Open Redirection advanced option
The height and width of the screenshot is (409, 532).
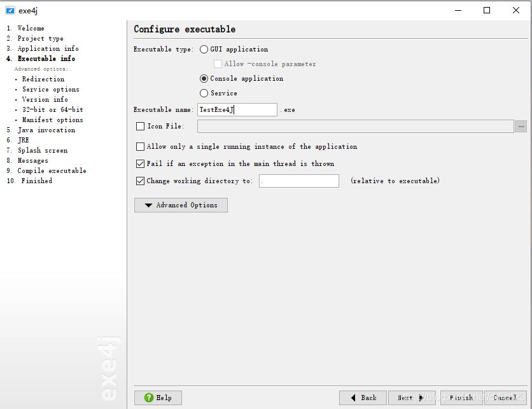[43, 79]
